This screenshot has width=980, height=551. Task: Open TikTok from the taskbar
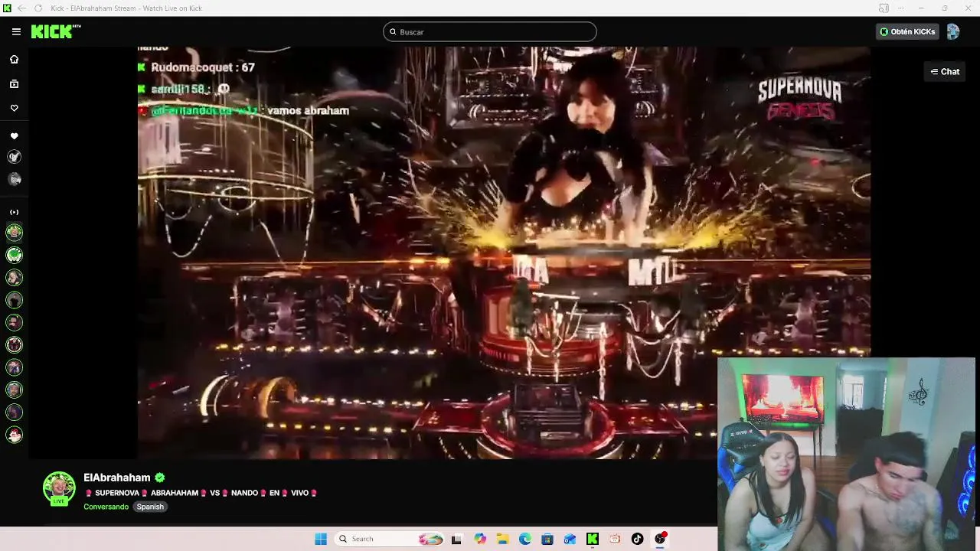click(637, 539)
